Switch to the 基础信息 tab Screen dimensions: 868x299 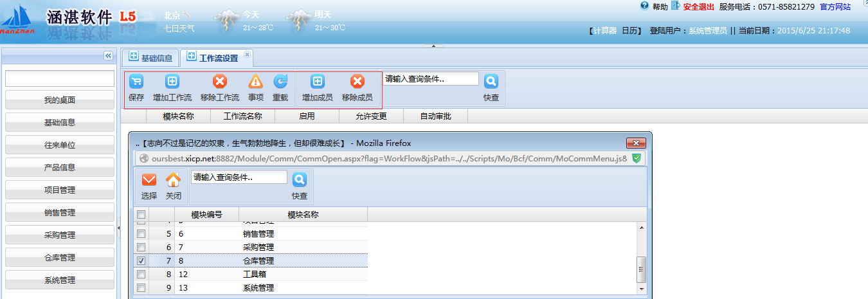click(151, 58)
